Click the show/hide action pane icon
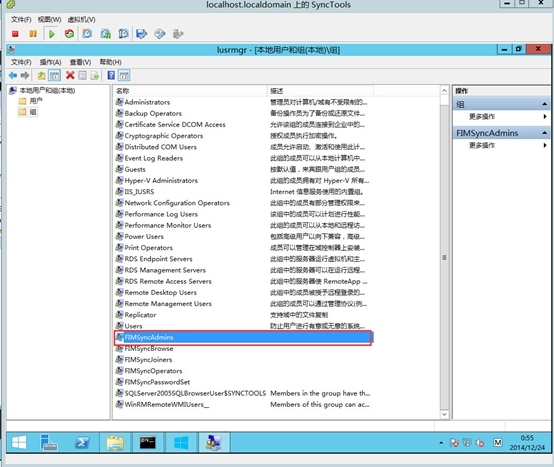This screenshot has height=467, width=554. point(124,75)
